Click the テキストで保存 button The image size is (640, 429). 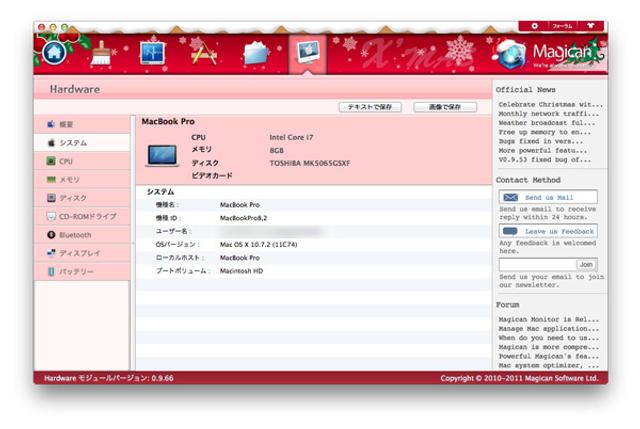(x=372, y=106)
